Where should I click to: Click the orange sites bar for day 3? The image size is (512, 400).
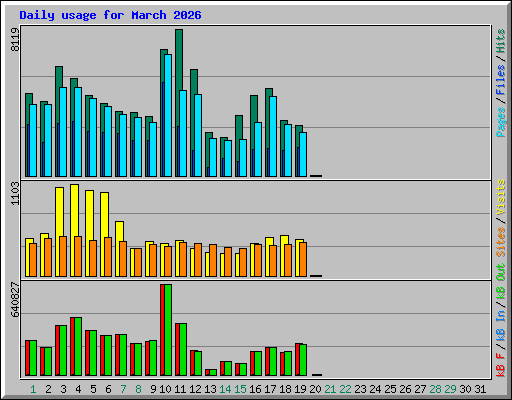pyautogui.click(x=63, y=256)
